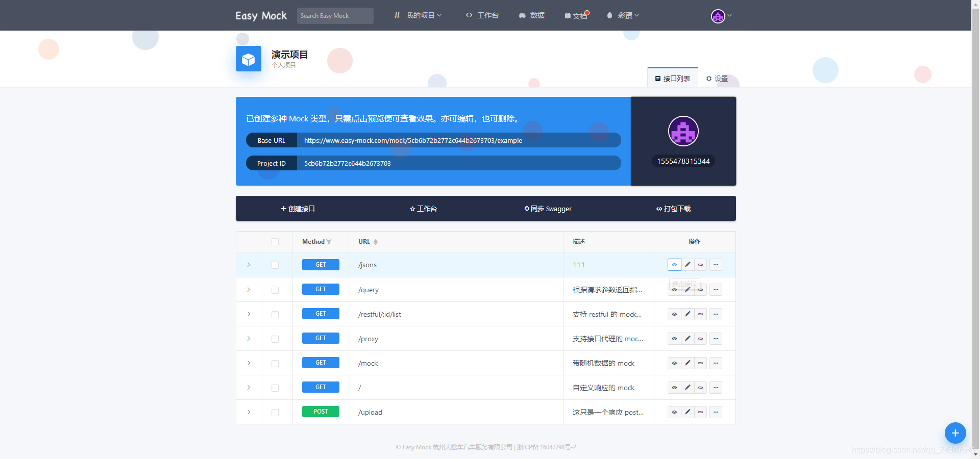Edit the /query interface with pencil icon
Image resolution: width=980 pixels, height=459 pixels.
688,290
